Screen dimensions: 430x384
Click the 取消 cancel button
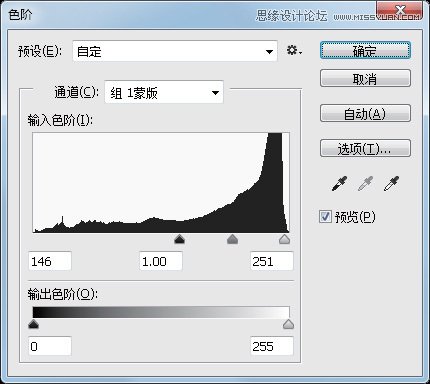365,78
